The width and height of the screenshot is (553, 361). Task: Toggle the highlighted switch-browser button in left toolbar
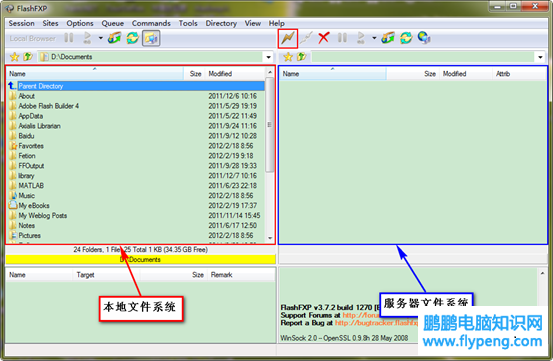[x=151, y=38]
